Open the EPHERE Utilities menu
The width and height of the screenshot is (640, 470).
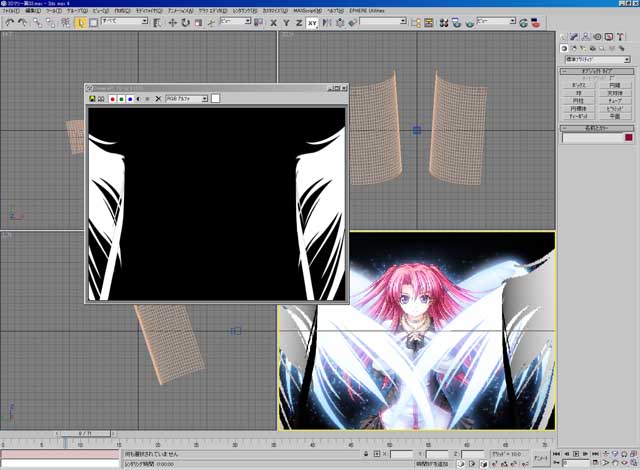tap(367, 11)
